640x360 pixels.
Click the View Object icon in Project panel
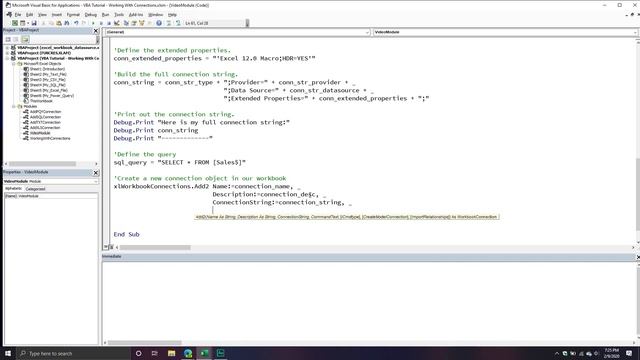pos(16,39)
